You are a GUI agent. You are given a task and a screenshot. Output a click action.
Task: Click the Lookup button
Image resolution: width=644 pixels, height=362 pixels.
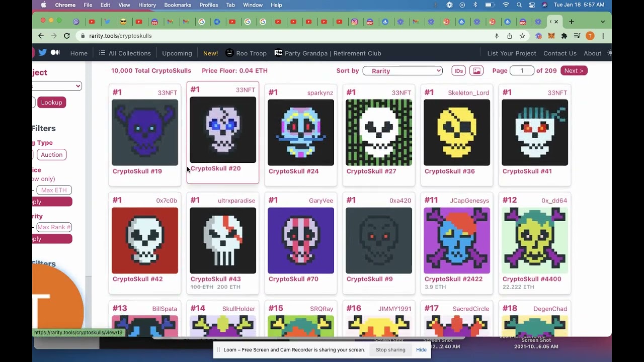51,103
